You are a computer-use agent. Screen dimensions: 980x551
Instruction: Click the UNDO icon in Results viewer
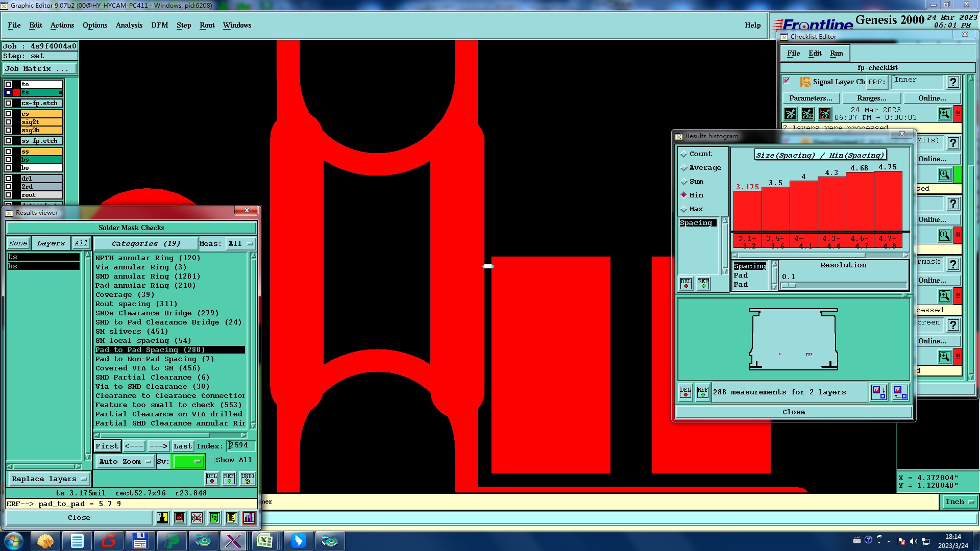pos(248,479)
